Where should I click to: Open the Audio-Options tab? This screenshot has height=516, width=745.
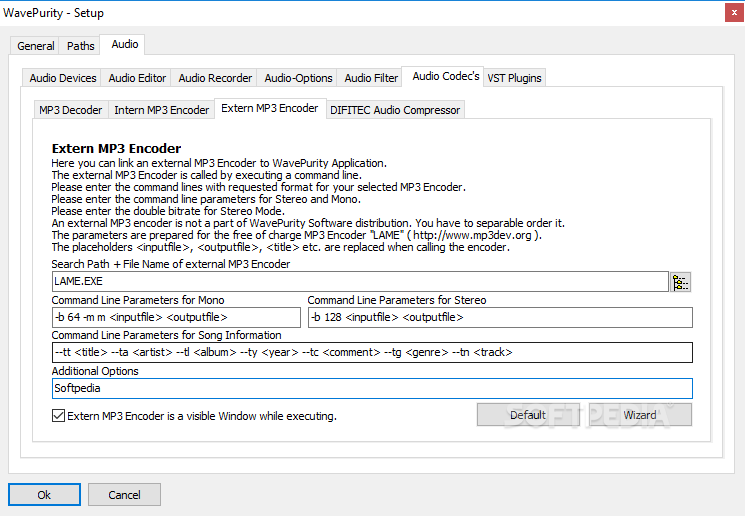coord(298,78)
